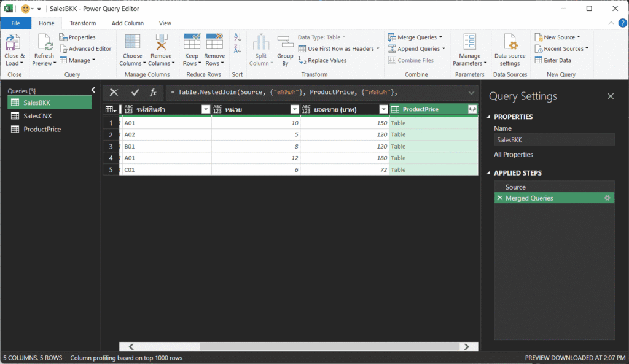Sort ascending using the A-Z icon
629x364 pixels.
pyautogui.click(x=238, y=37)
